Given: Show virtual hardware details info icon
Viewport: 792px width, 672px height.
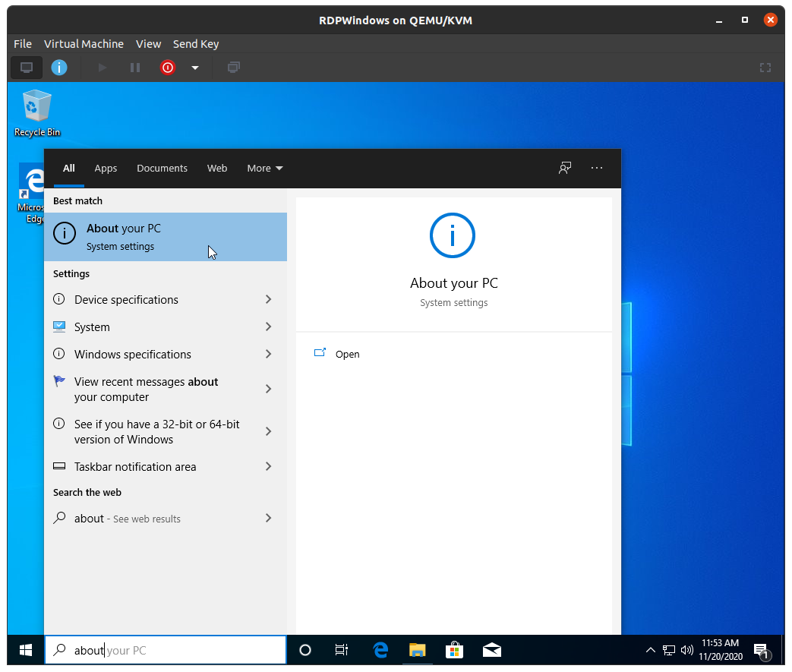Looking at the screenshot, I should point(59,68).
